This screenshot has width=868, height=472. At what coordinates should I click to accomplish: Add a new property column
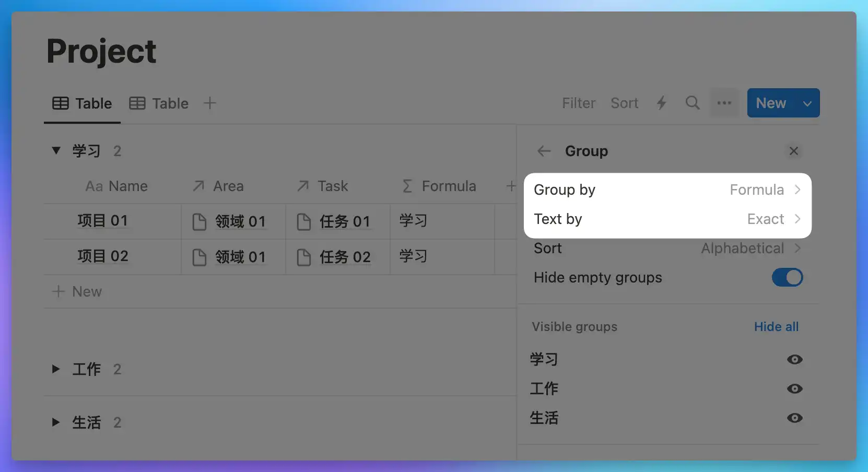pyautogui.click(x=511, y=186)
